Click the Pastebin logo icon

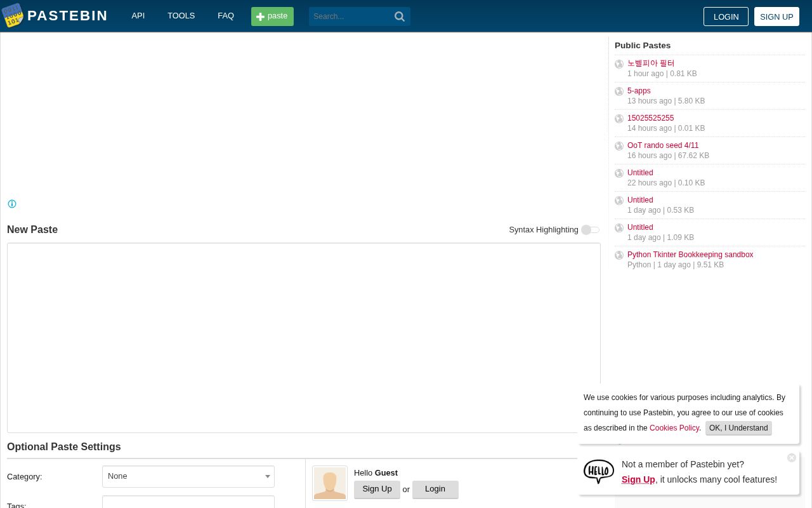coord(13,15)
